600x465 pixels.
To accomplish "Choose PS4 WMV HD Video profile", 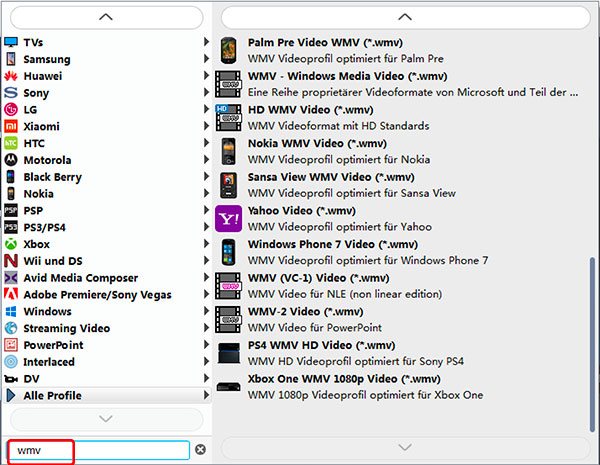I will [400, 353].
